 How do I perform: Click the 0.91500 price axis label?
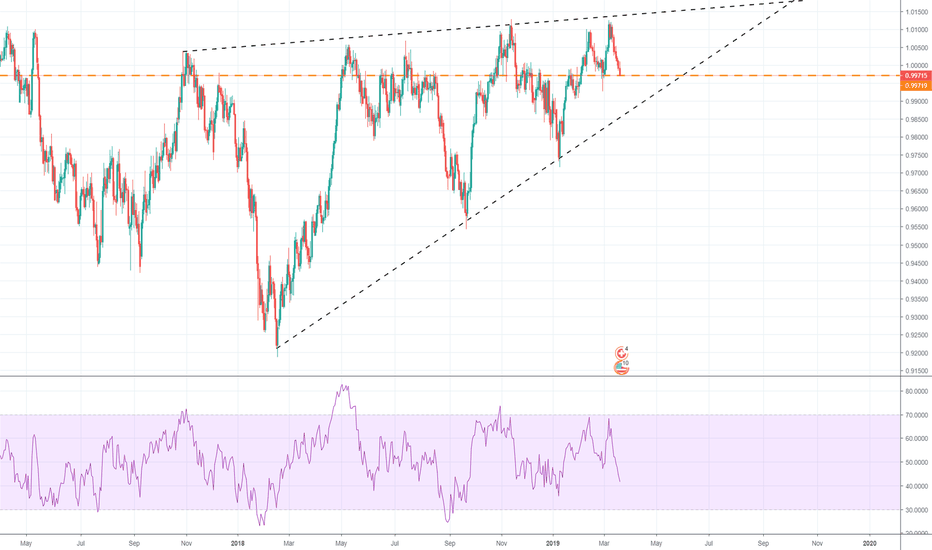[x=916, y=371]
